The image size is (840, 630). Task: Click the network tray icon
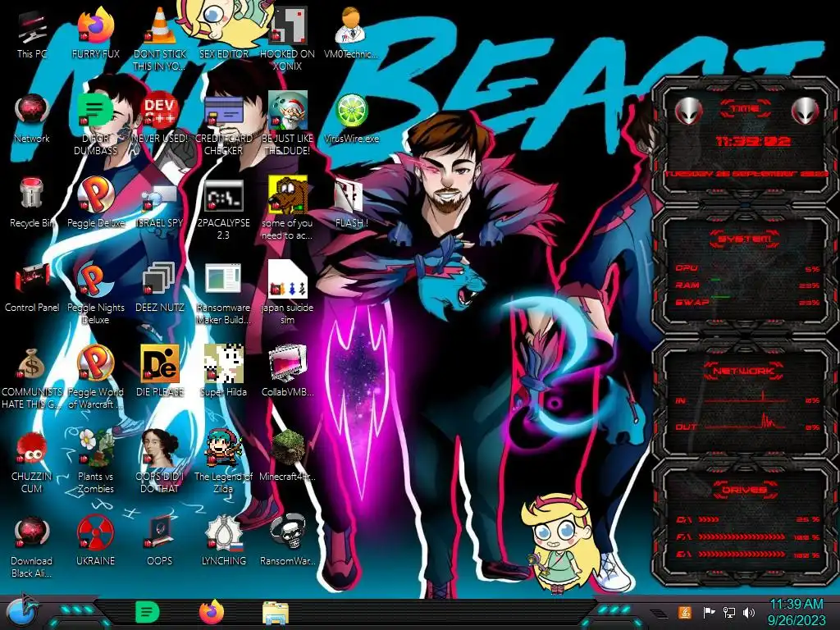729,612
